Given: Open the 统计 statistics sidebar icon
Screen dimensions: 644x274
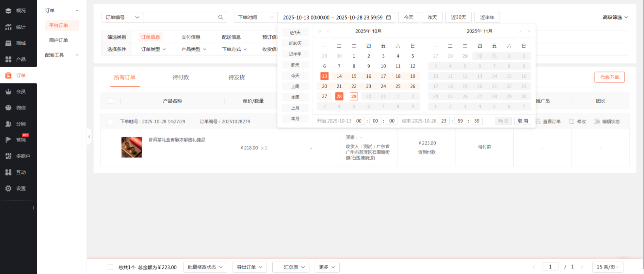Looking at the screenshot, I should [x=9, y=27].
